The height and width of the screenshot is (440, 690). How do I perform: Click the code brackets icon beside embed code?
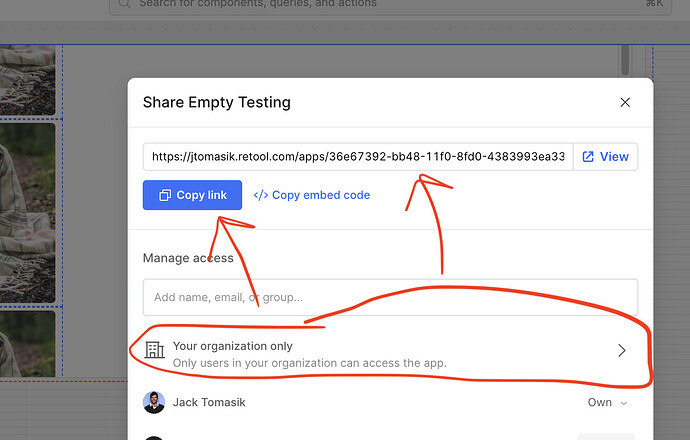coord(261,195)
